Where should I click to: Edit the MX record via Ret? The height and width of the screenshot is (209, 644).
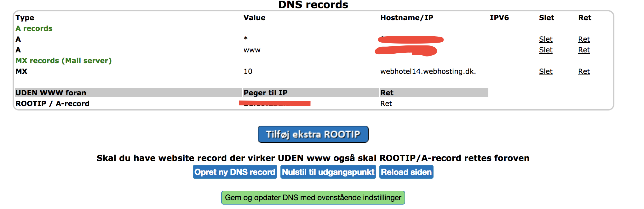tap(584, 71)
